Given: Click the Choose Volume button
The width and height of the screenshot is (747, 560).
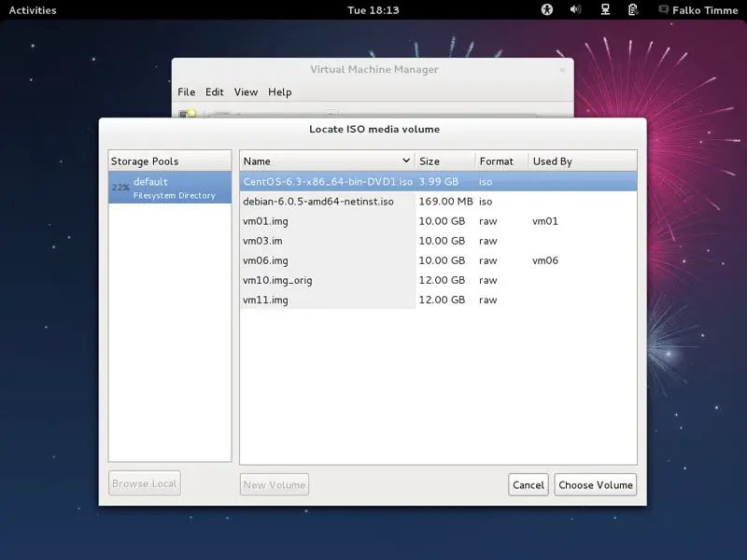Looking at the screenshot, I should [x=596, y=484].
